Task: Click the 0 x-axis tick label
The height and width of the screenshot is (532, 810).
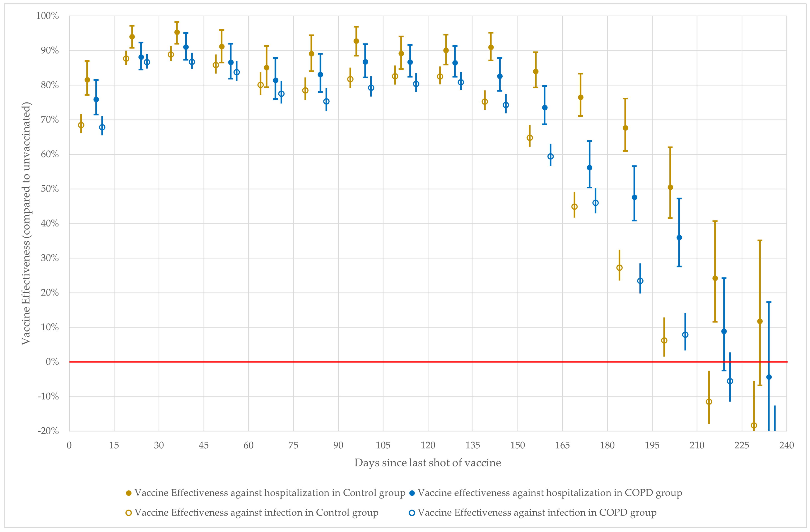Action: pyautogui.click(x=69, y=445)
